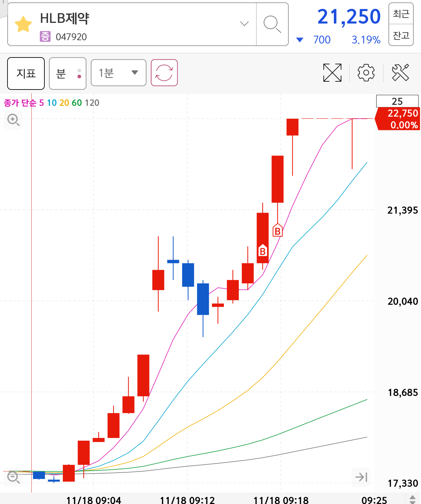Viewport: 421px width, 504px height.
Task: Select the 최근 tab
Action: point(401,14)
